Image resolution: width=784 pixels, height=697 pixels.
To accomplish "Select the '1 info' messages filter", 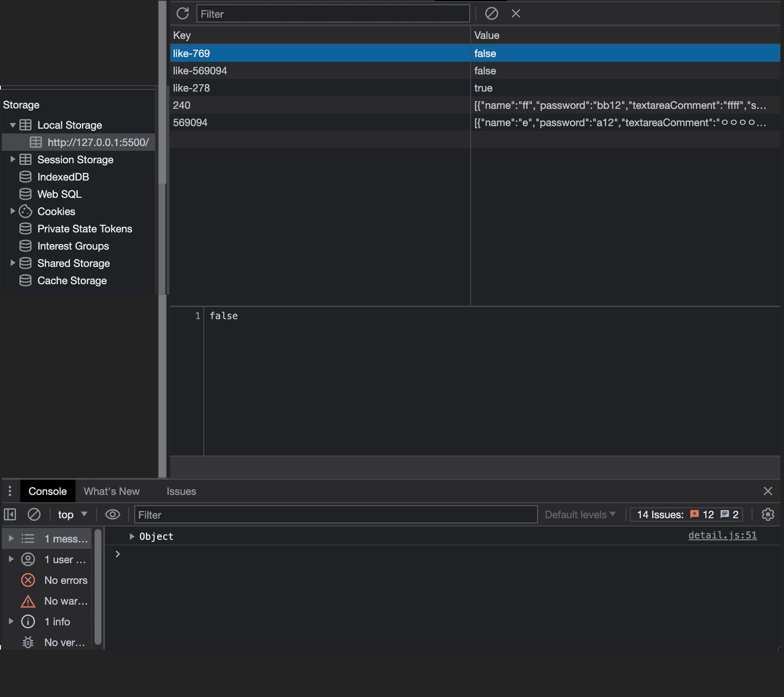I will pyautogui.click(x=57, y=621).
